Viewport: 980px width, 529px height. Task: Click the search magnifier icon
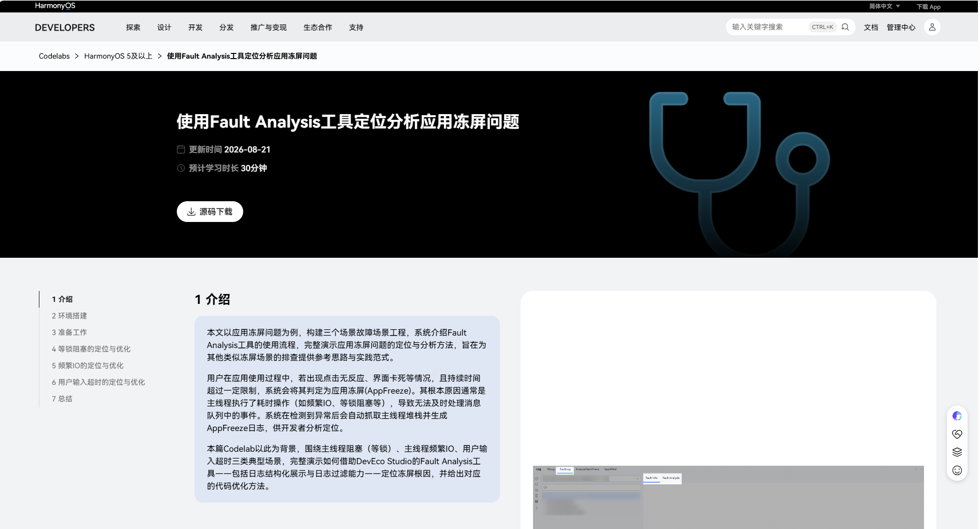845,27
